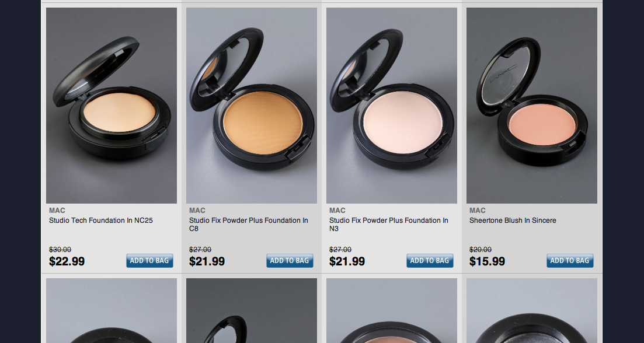Open second-row thumbnail with open compact lid

[x=252, y=310]
